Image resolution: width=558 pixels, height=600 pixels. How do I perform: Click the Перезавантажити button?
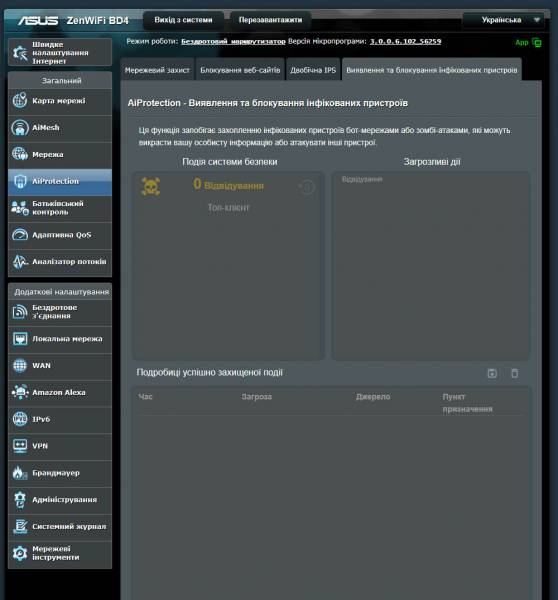(x=270, y=20)
